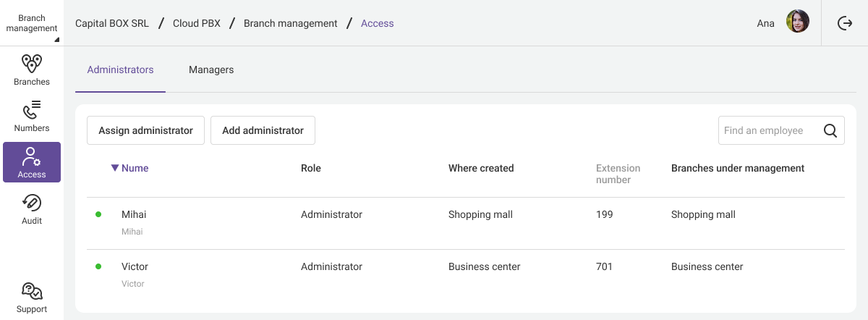Click the Assign administrator button
The image size is (868, 320).
coord(145,130)
